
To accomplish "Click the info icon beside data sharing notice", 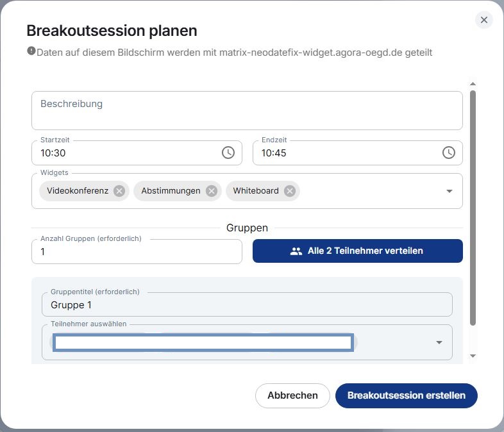I will coord(31,51).
